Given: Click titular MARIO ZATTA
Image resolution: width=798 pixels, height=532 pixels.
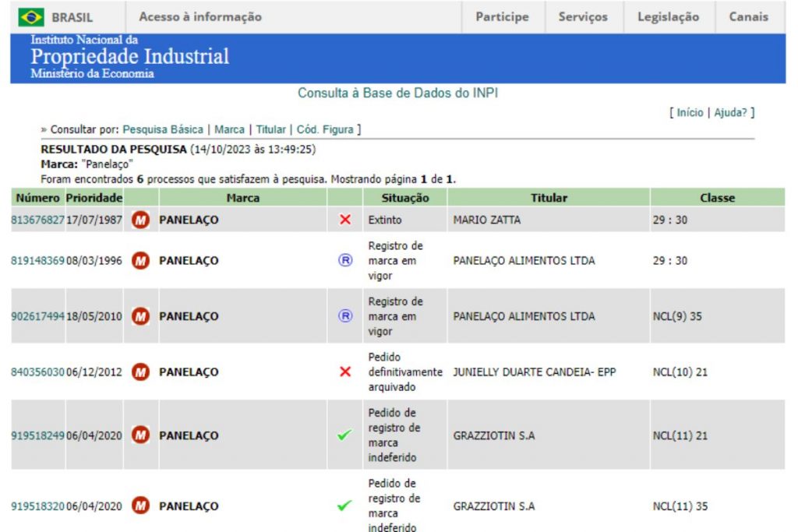Looking at the screenshot, I should (486, 220).
